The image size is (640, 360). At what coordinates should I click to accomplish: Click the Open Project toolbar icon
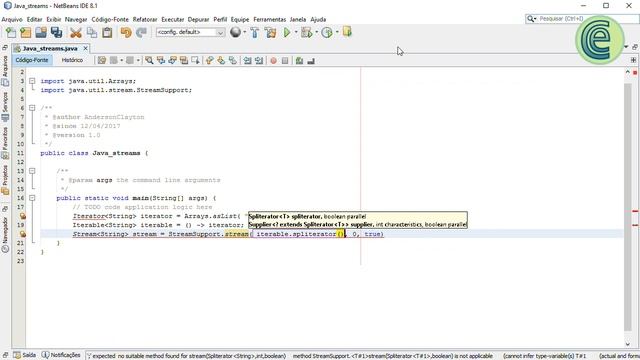click(41, 33)
